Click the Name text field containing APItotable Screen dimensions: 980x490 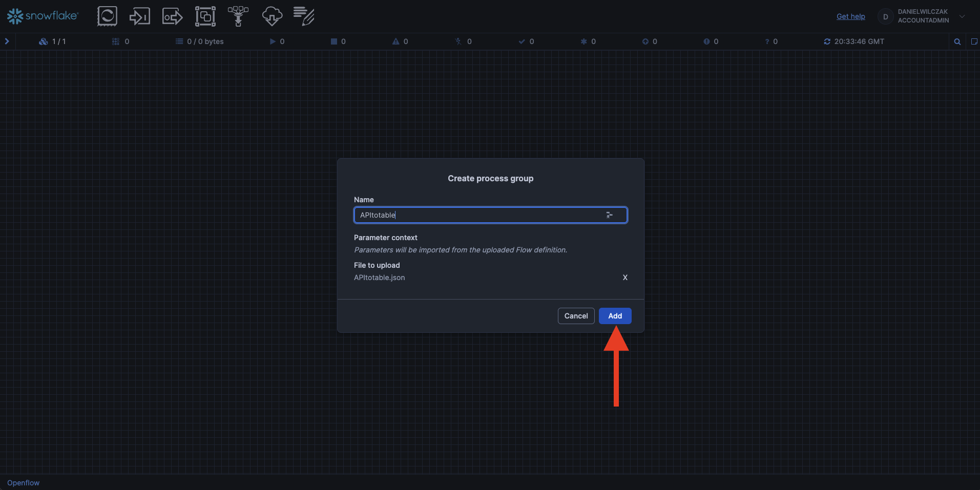point(476,215)
